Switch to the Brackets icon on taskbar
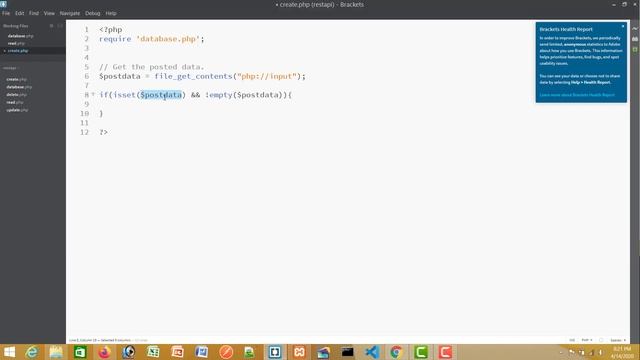This screenshot has width=640, height=360. 275,352
